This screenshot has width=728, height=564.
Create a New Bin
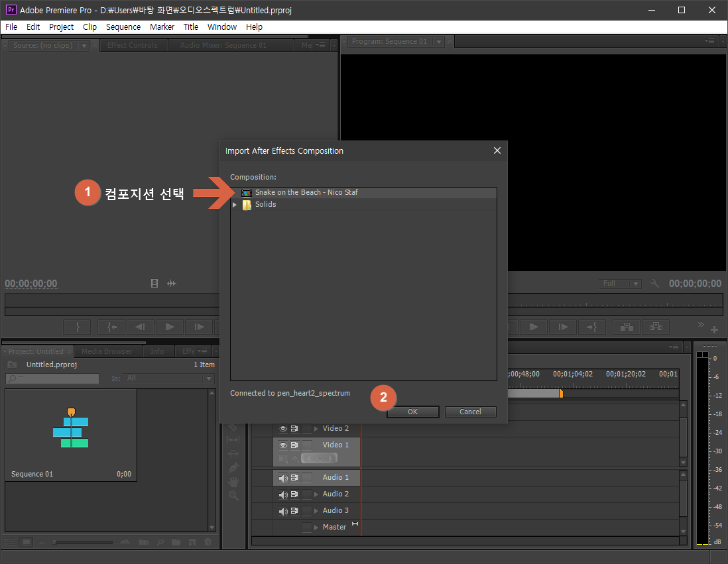[176, 541]
